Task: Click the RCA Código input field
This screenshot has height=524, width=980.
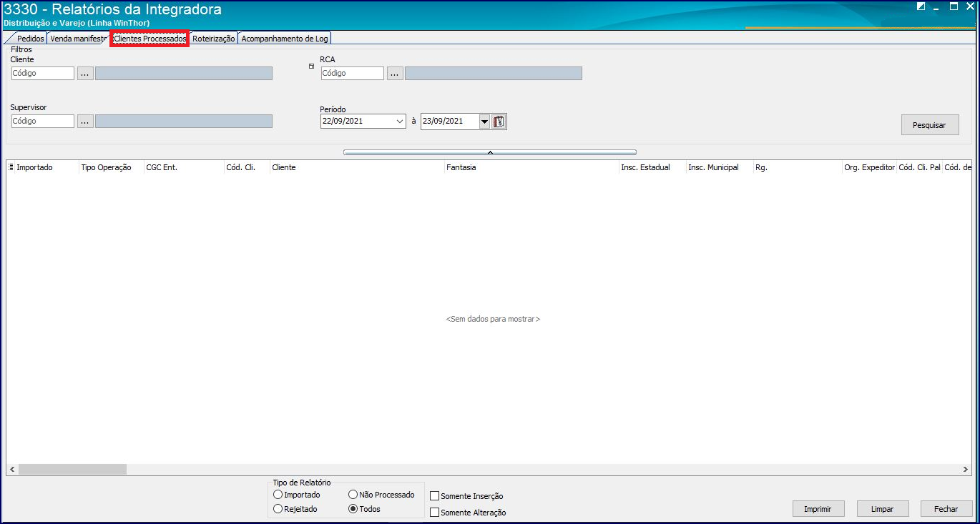Action: click(x=353, y=73)
